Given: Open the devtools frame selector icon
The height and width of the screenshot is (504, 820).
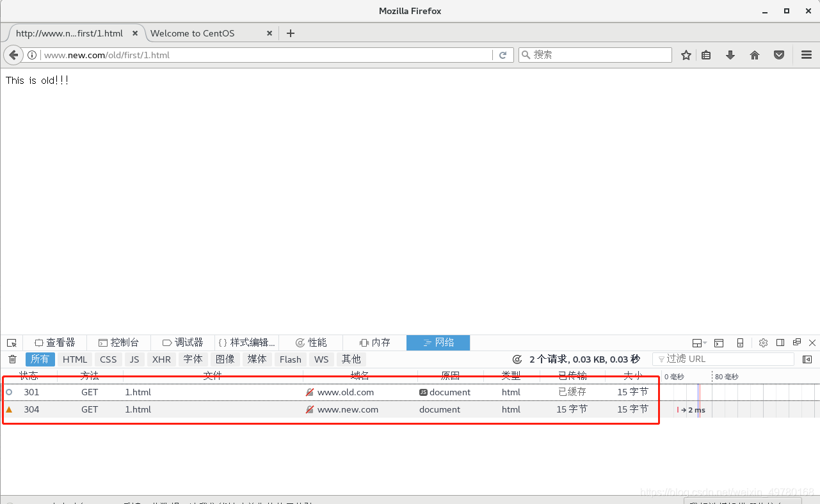Looking at the screenshot, I should (700, 343).
